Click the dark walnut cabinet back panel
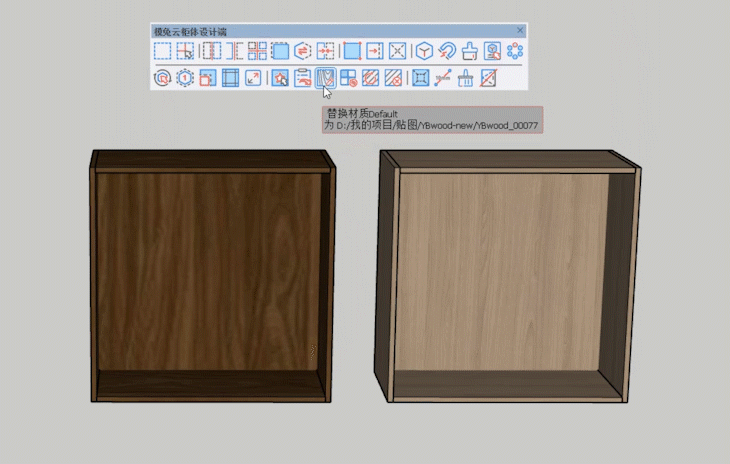This screenshot has width=730, height=464. pos(210,270)
